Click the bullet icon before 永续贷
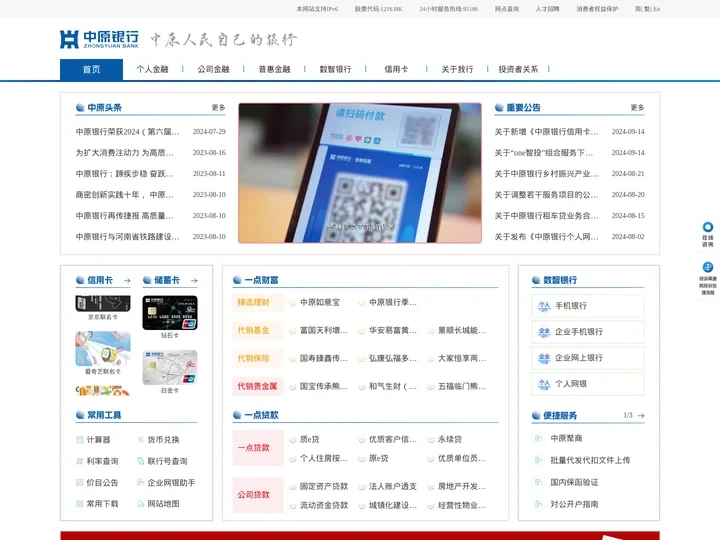The width and height of the screenshot is (720, 540). (431, 440)
